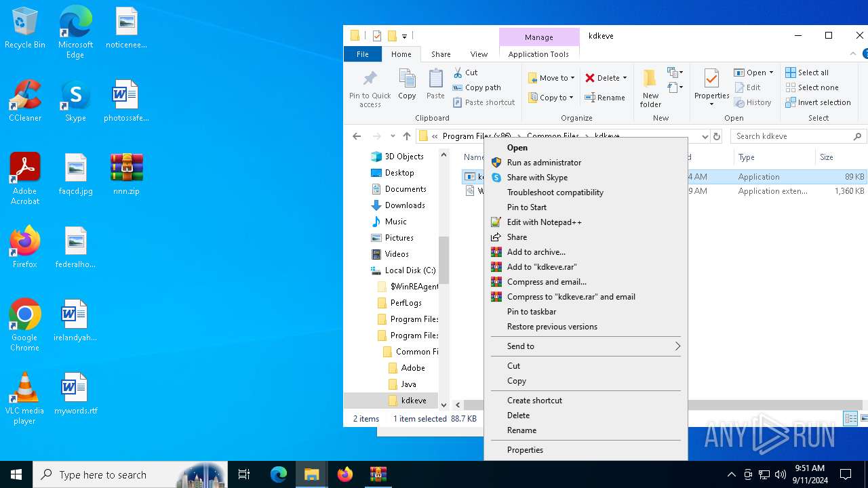Switch to the View ribbon tab
Image resolution: width=868 pixels, height=488 pixels.
479,54
